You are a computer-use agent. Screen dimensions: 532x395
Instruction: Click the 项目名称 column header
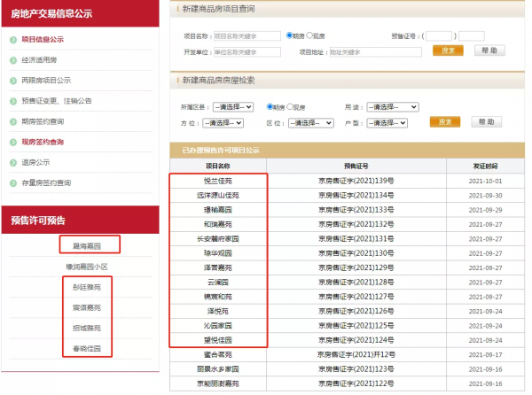point(218,166)
